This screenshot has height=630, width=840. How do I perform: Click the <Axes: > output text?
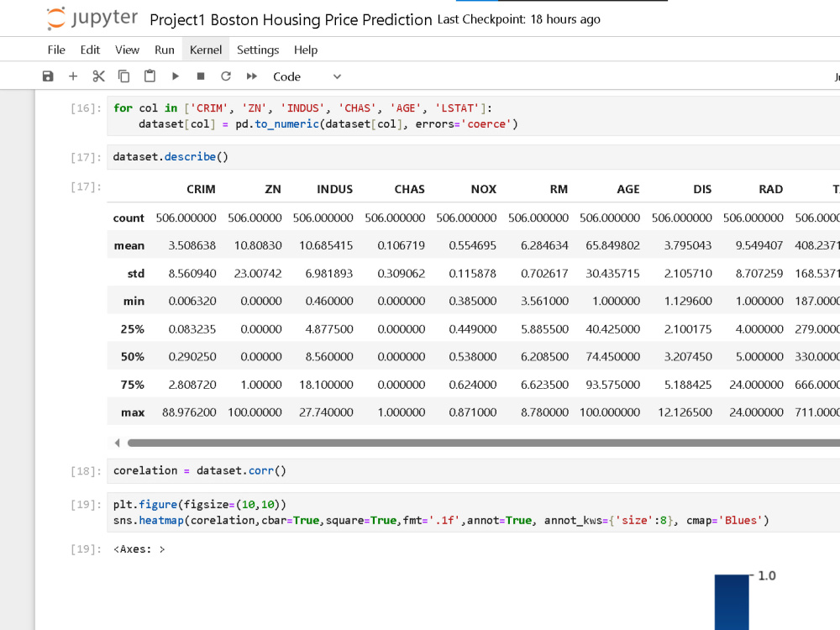click(139, 549)
